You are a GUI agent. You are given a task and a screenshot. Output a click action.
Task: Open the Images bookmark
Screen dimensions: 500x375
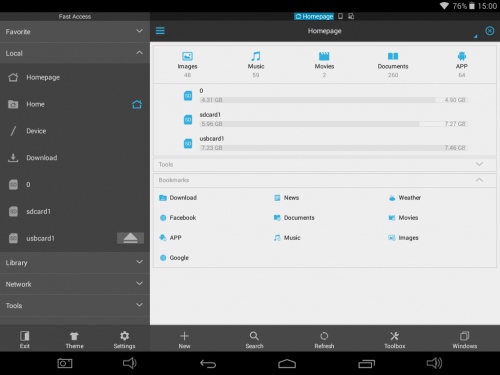pos(403,238)
